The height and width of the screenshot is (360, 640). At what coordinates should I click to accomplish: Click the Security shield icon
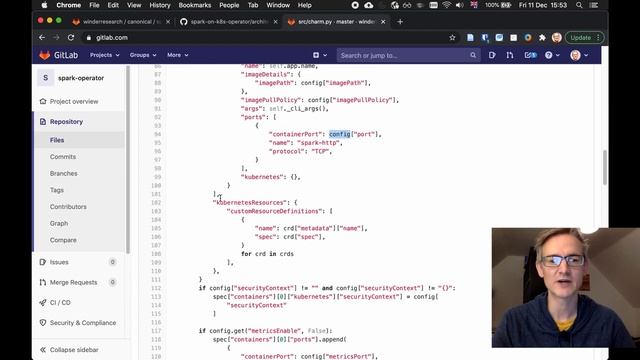pyautogui.click(x=43, y=323)
